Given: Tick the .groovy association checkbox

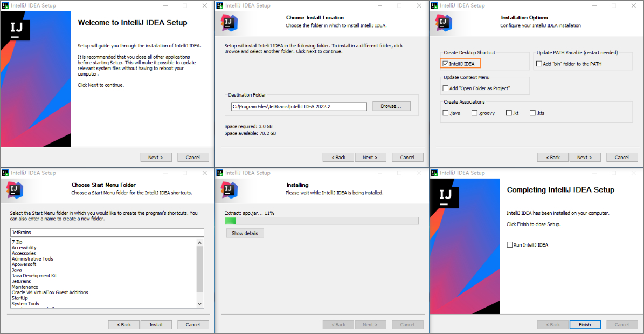Looking at the screenshot, I should tap(474, 113).
